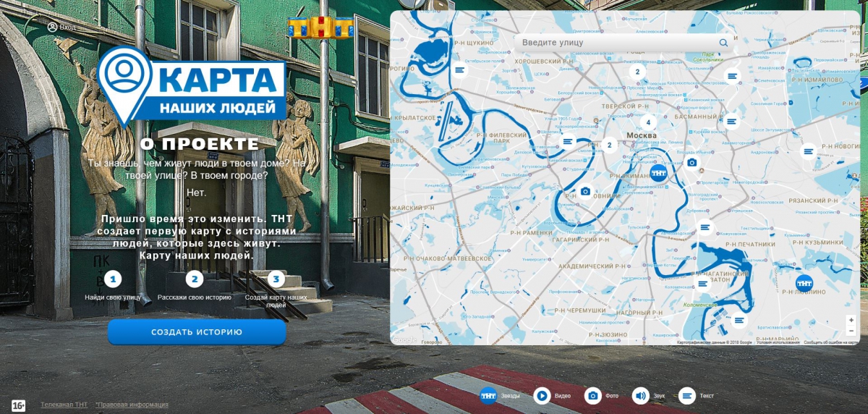Open the ТНТ star marker near Якиманка

[x=658, y=174]
